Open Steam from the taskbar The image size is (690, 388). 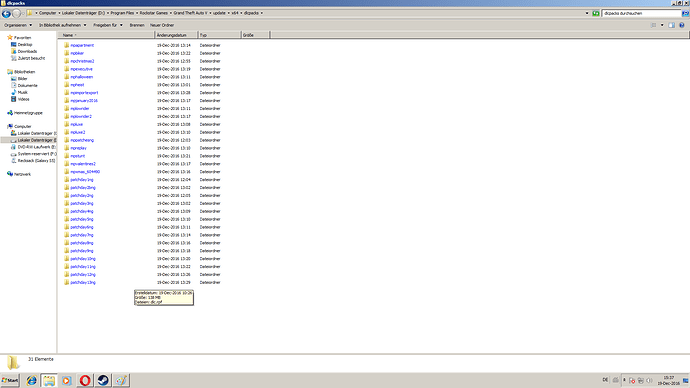(103, 380)
